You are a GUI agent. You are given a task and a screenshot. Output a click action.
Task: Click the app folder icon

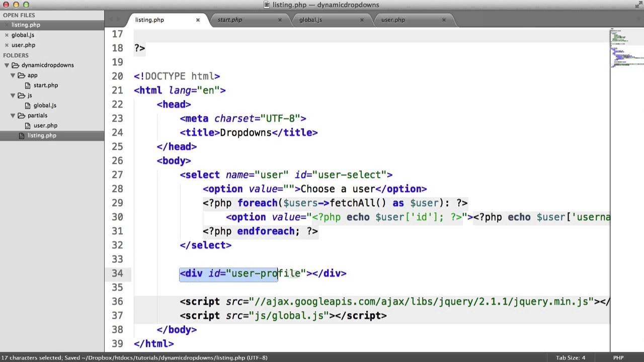21,75
